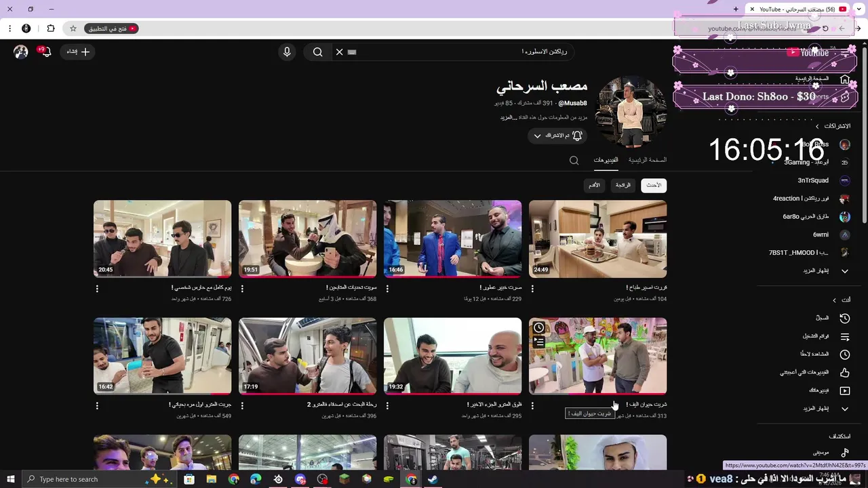The width and height of the screenshot is (868, 488).
Task: Open the 19:51 video thumbnail
Action: tap(307, 239)
